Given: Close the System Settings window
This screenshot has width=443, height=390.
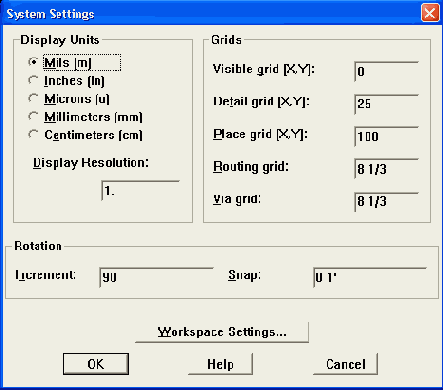Looking at the screenshot, I should coord(430,13).
